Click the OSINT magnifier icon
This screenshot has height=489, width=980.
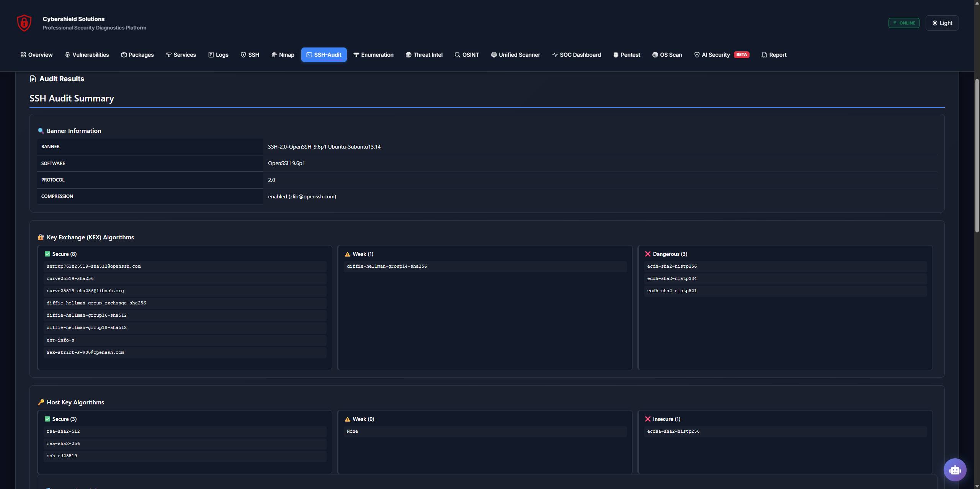(x=457, y=55)
